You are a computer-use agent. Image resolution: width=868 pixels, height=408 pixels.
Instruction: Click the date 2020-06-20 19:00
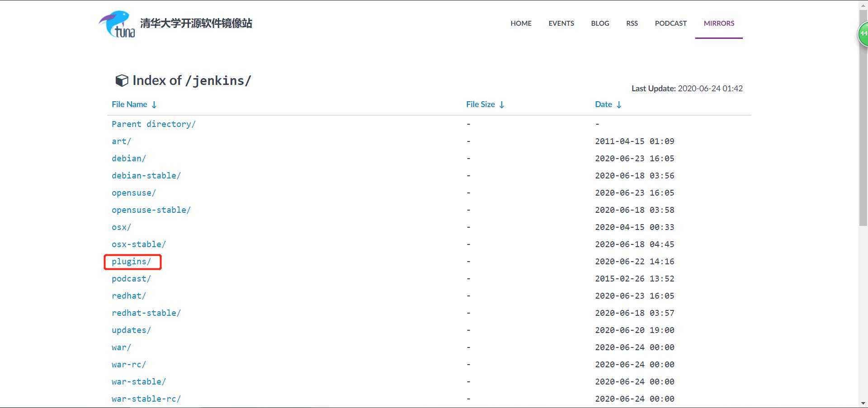pyautogui.click(x=634, y=330)
